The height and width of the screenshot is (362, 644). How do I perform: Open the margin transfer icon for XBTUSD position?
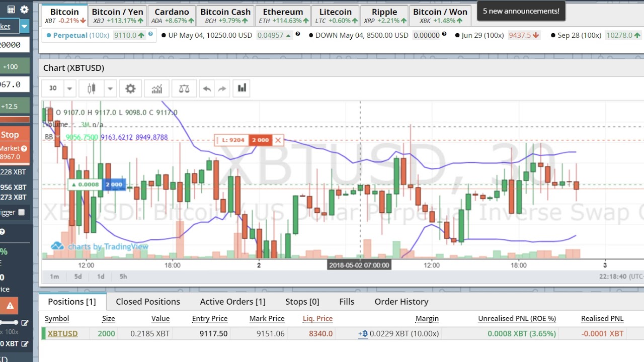click(x=363, y=333)
